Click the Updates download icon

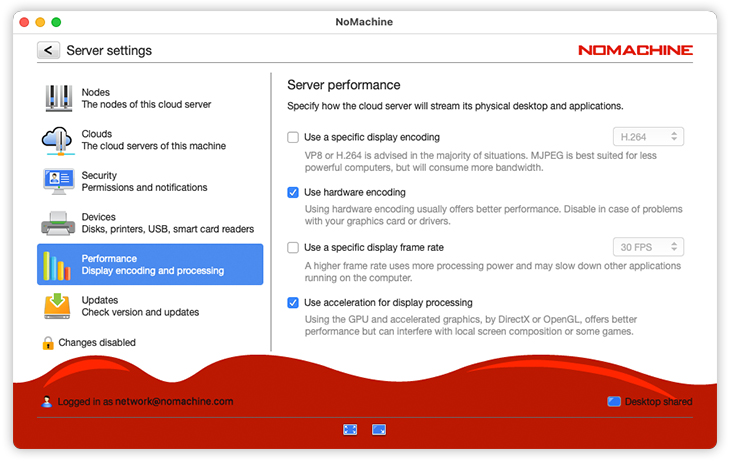tap(59, 306)
